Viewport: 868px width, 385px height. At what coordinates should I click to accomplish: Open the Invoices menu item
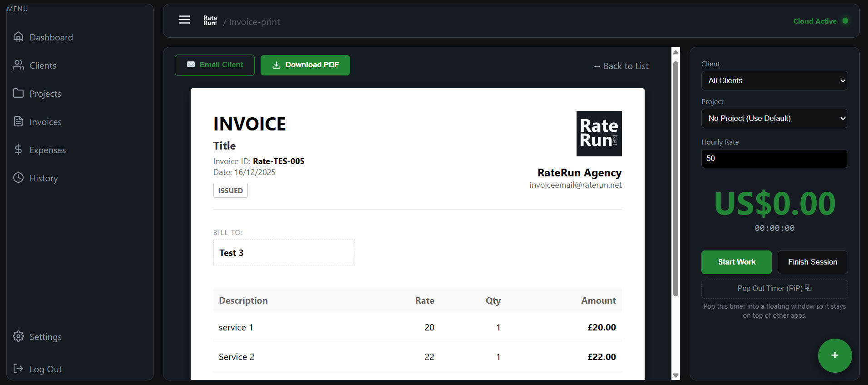(45, 122)
